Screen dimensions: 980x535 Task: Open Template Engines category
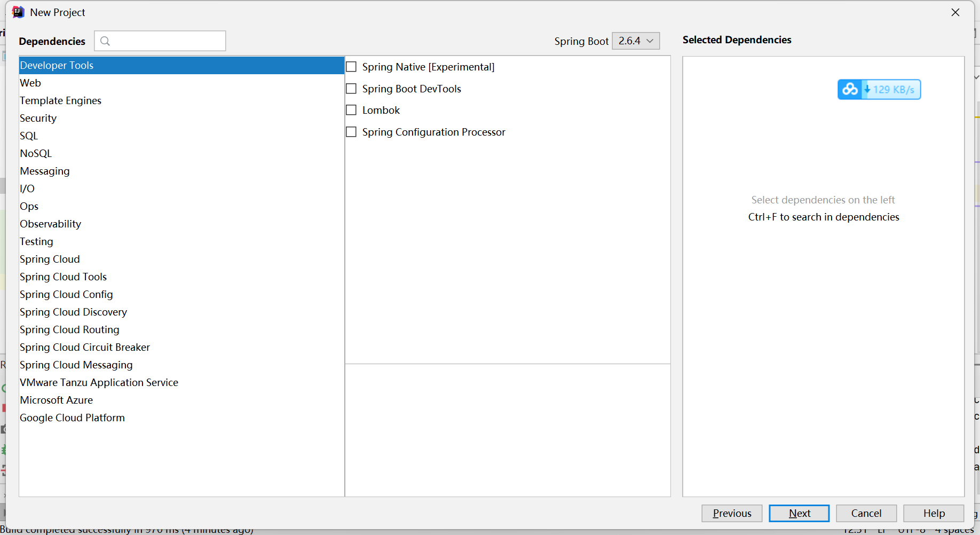point(181,100)
